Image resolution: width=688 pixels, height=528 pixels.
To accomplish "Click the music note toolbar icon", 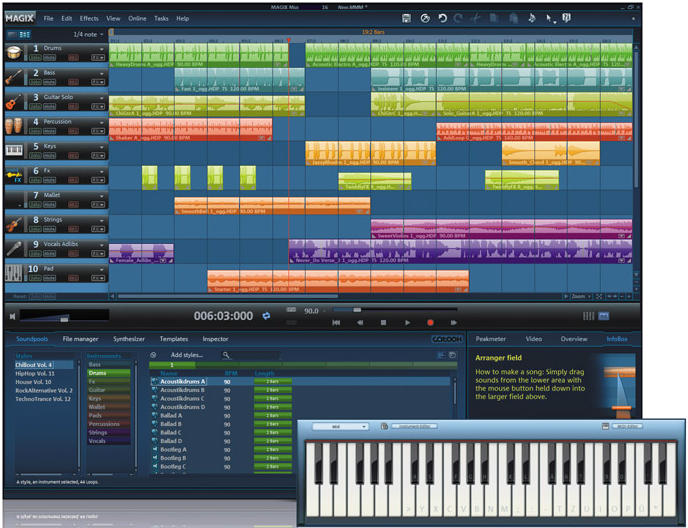I will click(x=531, y=18).
